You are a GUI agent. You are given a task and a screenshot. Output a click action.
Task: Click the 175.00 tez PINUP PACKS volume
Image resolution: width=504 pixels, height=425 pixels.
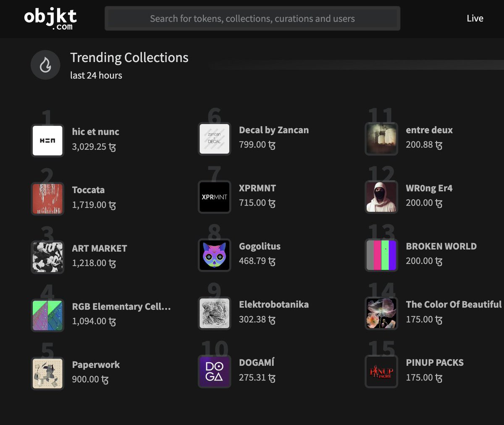click(424, 377)
